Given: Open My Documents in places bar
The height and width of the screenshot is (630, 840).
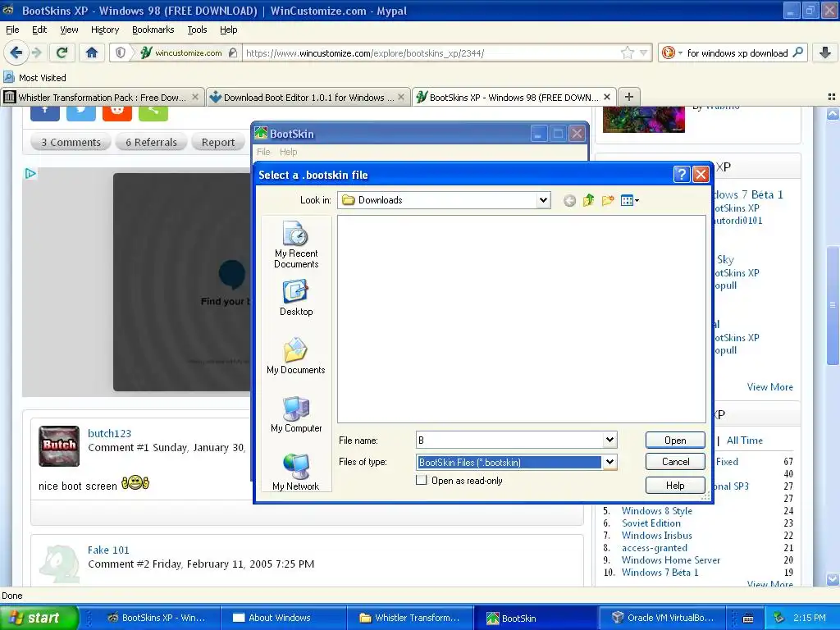Looking at the screenshot, I should pyautogui.click(x=295, y=356).
